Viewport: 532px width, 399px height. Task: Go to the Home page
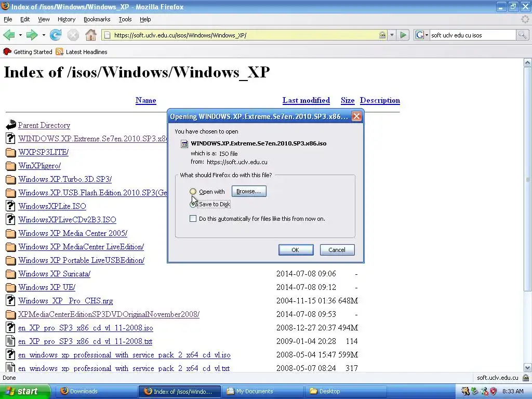click(x=90, y=35)
